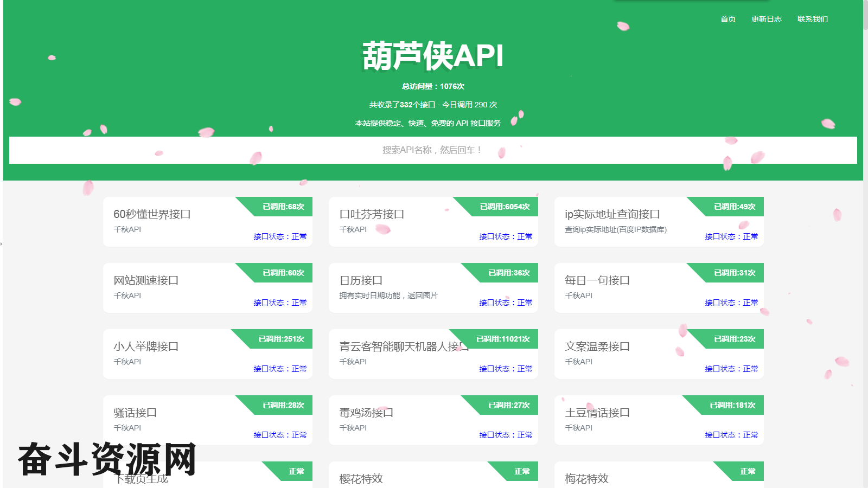Focus the 搜索API名称 search box
The height and width of the screenshot is (488, 868).
click(432, 150)
